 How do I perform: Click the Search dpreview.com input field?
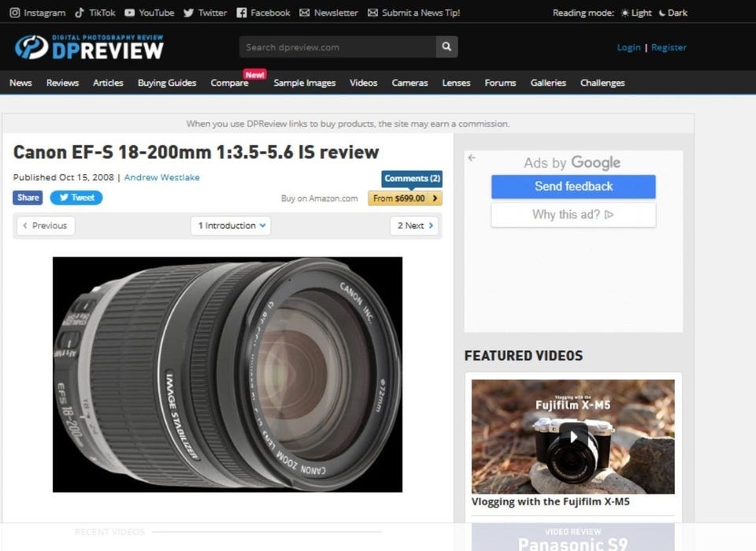click(x=338, y=47)
